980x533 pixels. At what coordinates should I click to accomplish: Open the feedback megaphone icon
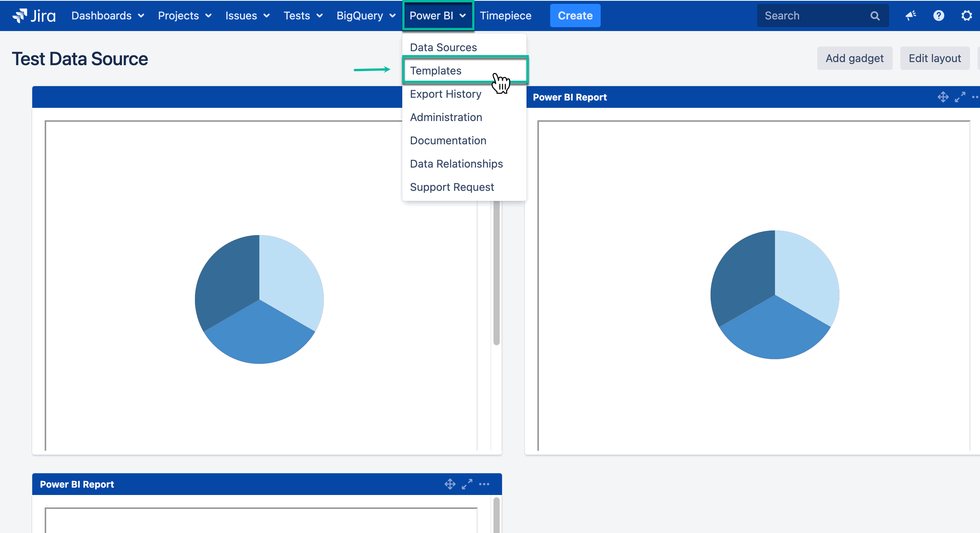click(x=910, y=16)
